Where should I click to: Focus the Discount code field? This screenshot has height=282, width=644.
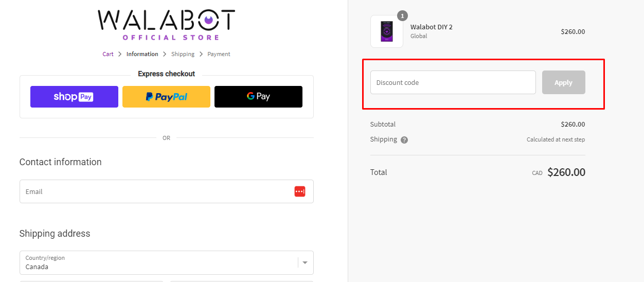pos(453,82)
